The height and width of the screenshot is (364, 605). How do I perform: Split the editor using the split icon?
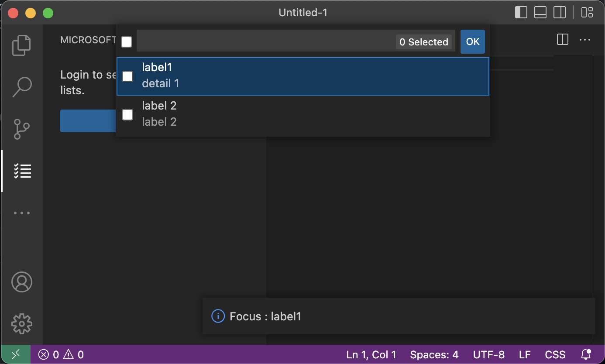[562, 40]
